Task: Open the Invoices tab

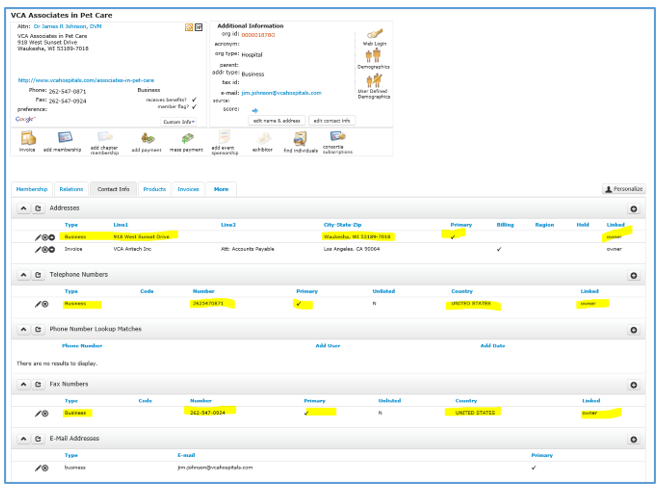Action: click(188, 188)
